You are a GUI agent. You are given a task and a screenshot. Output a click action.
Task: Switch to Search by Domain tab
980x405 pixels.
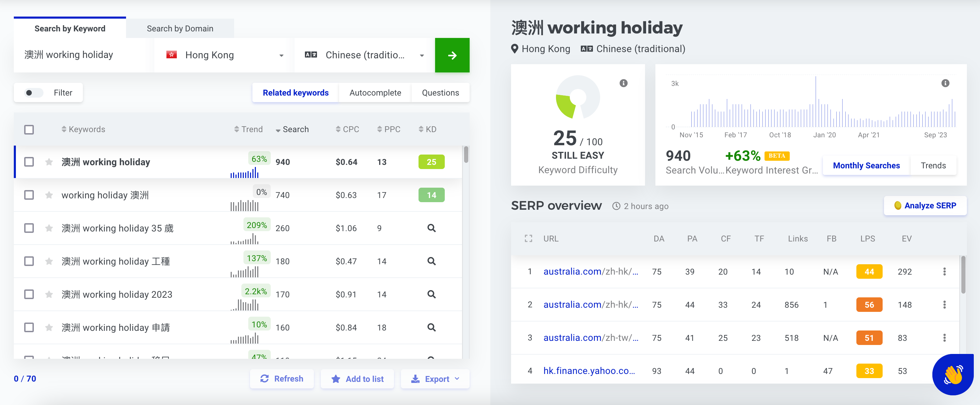coord(180,29)
